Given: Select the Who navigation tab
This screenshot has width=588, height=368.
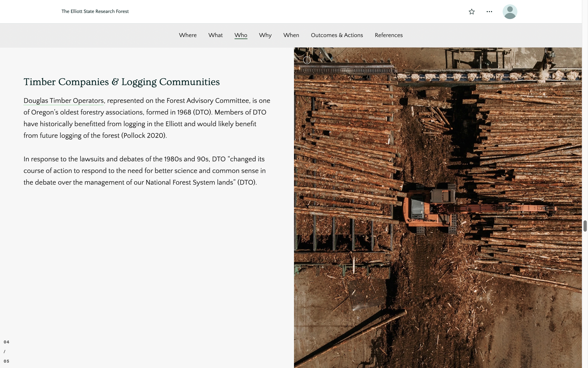Looking at the screenshot, I should click(241, 35).
